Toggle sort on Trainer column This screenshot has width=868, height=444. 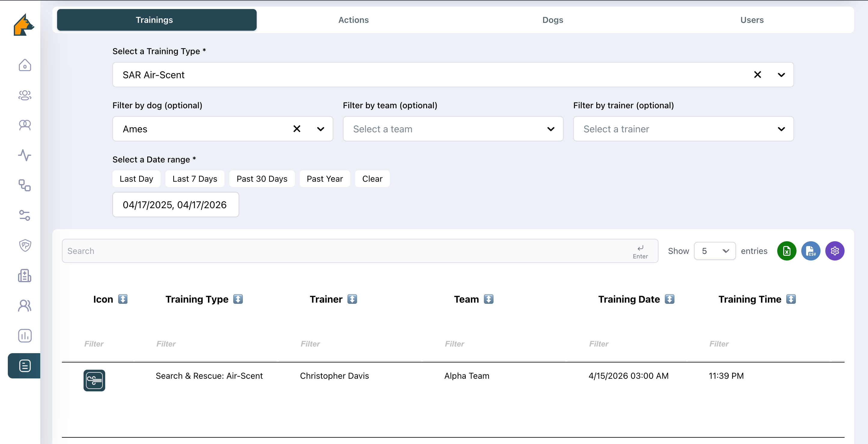coord(352,299)
